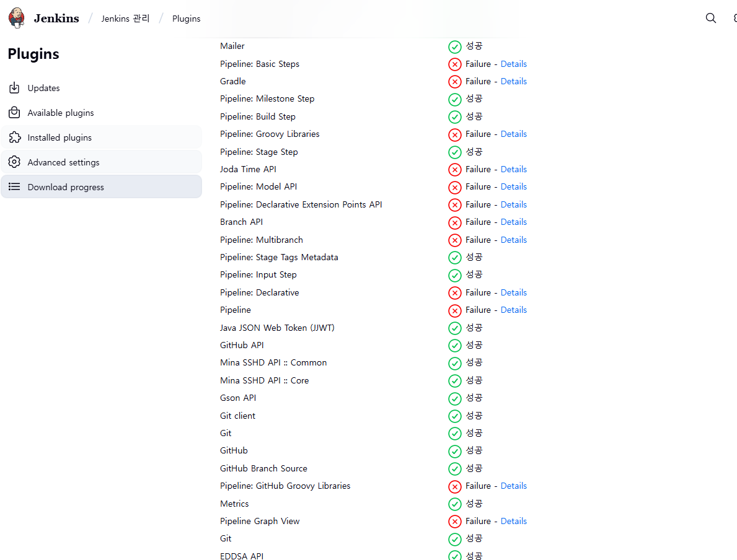The image size is (737, 560).
Task: Open Details for Pipeline Graph View failure
Action: 513,521
